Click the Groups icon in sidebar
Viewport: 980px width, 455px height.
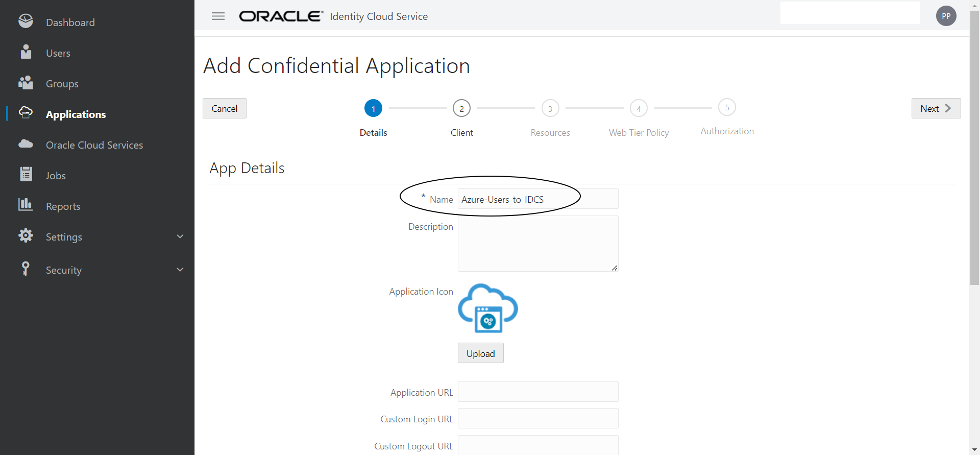[x=26, y=83]
